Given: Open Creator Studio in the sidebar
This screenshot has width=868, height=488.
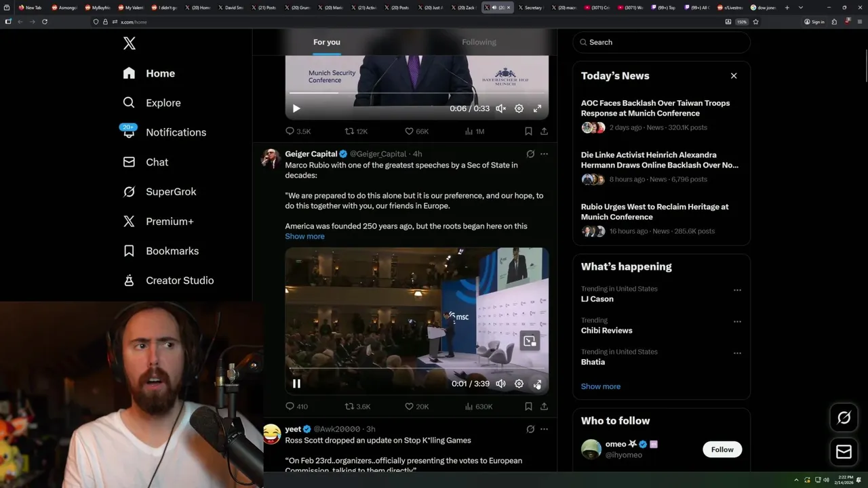Looking at the screenshot, I should (x=168, y=281).
